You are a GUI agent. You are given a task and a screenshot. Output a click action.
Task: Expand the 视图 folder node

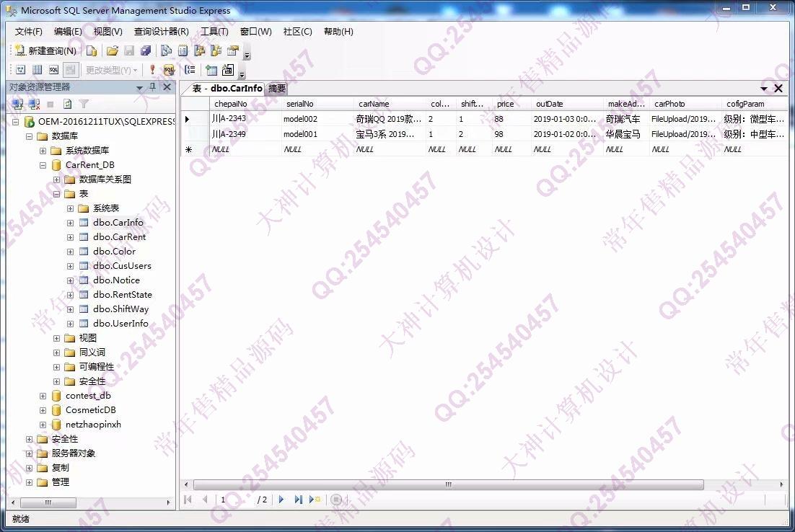click(x=57, y=339)
